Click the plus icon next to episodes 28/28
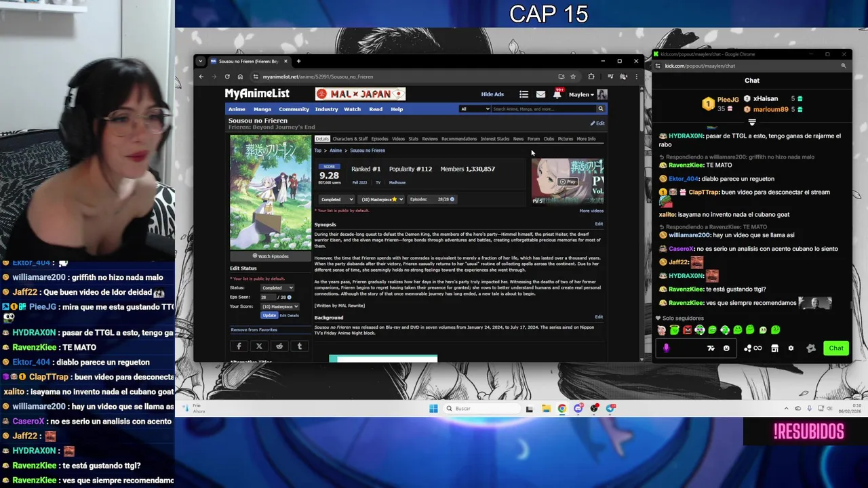This screenshot has height=488, width=868. (x=452, y=199)
